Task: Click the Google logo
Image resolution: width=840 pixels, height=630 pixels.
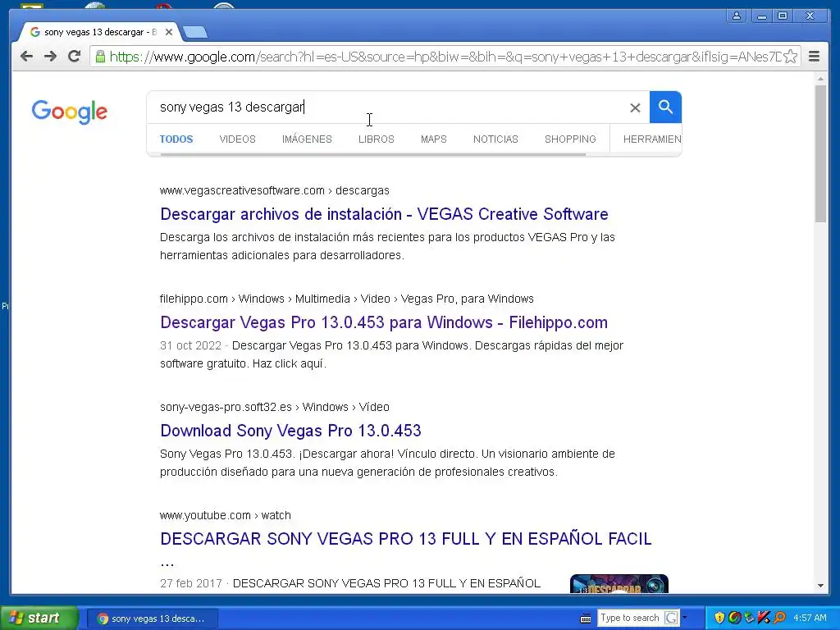Action: pyautogui.click(x=69, y=112)
